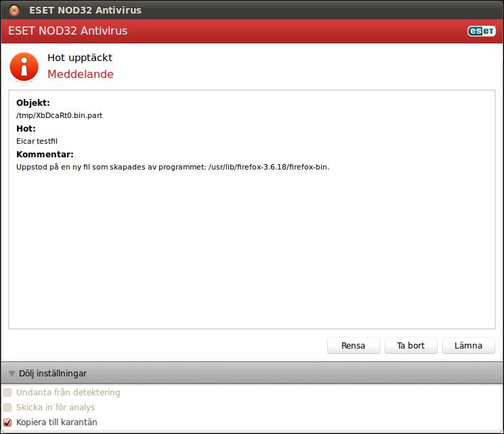This screenshot has height=434, width=504.
Task: Click the Objekt: label
Action: pos(33,103)
